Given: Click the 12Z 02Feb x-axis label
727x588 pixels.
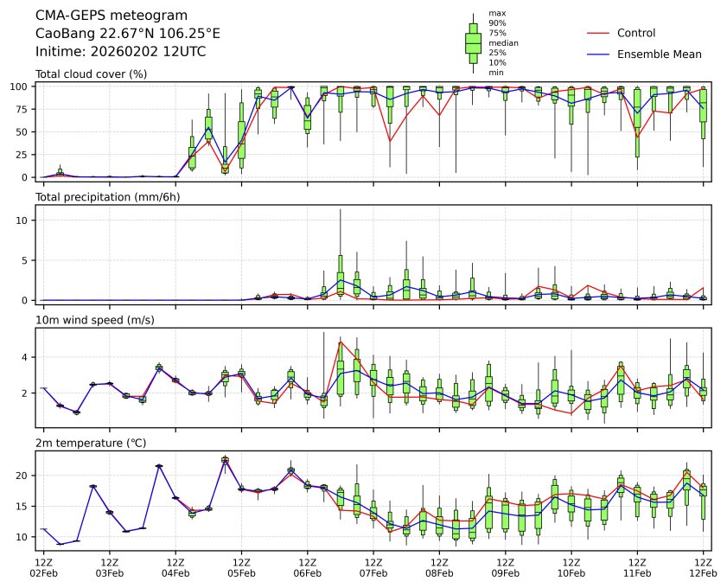Looking at the screenshot, I should pyautogui.click(x=44, y=566).
